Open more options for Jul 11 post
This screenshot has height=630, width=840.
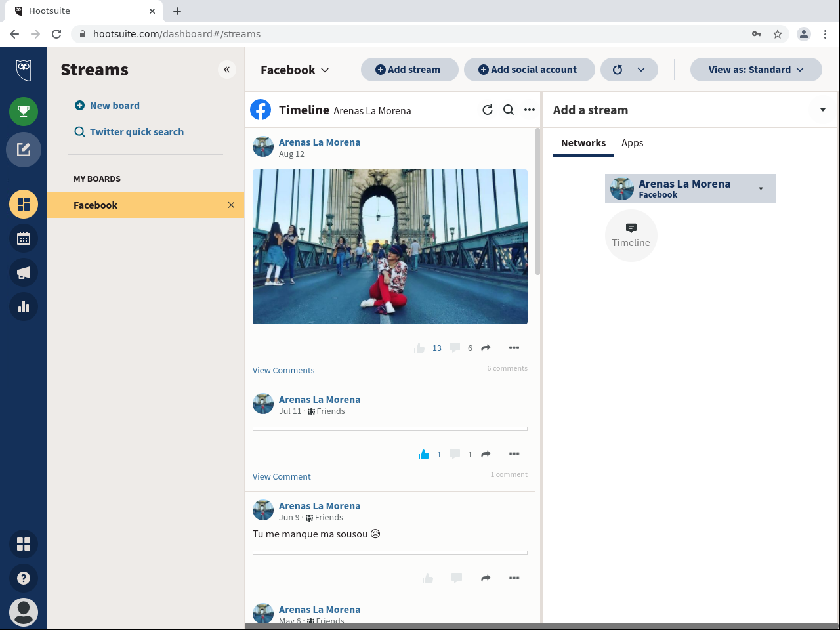tap(514, 454)
